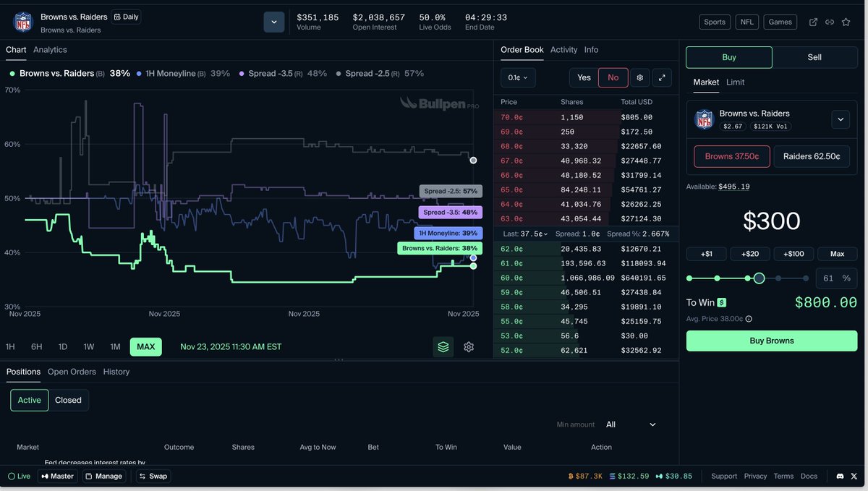This screenshot has height=491, width=868.
Task: Open the Positions tab
Action: point(23,372)
